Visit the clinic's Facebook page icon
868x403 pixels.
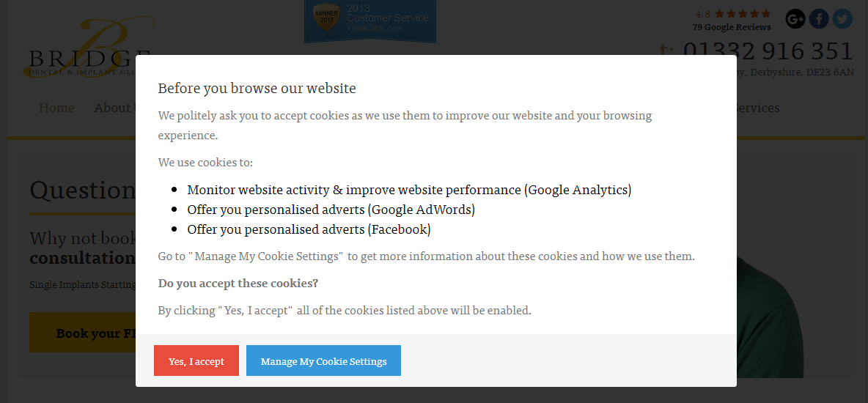(x=819, y=18)
